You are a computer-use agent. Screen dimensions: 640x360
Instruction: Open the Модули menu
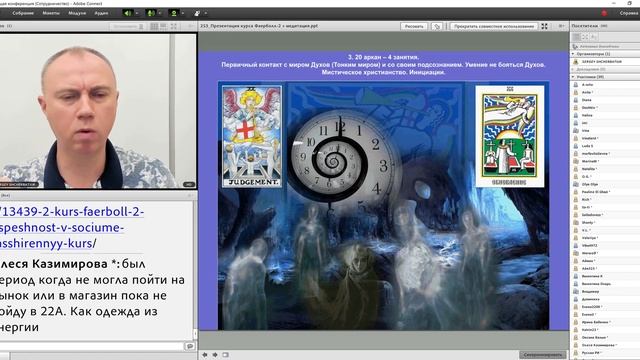[x=77, y=13]
